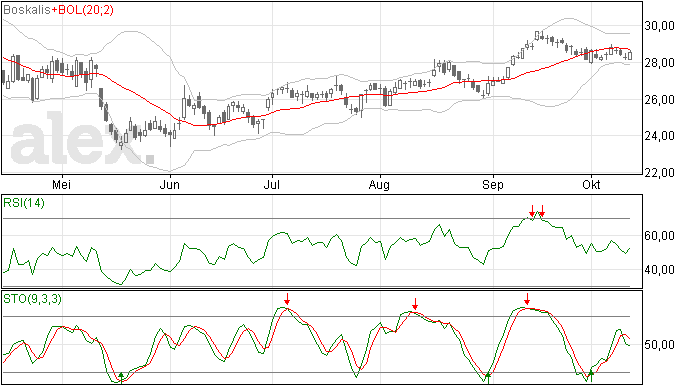
Task: Click the Boskalis chart title
Action: (27, 10)
